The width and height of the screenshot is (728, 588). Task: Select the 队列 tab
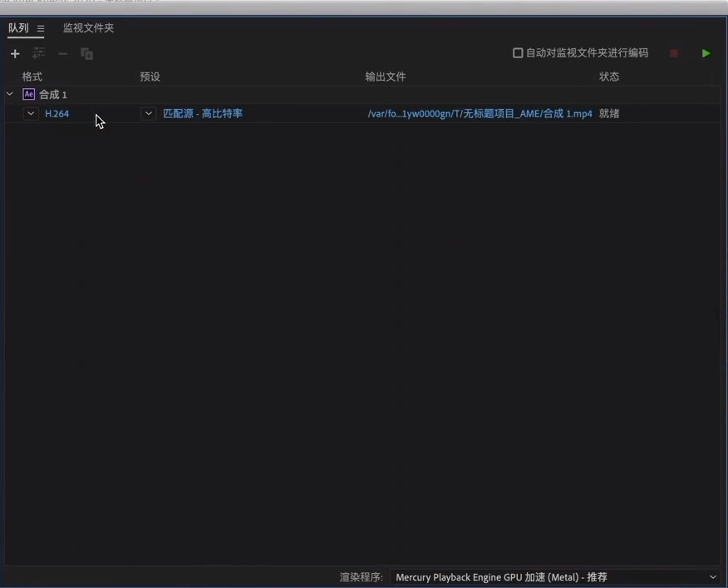(x=18, y=28)
